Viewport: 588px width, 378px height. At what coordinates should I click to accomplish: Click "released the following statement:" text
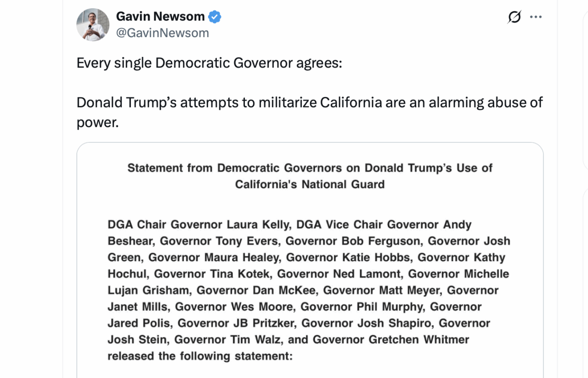tap(200, 356)
